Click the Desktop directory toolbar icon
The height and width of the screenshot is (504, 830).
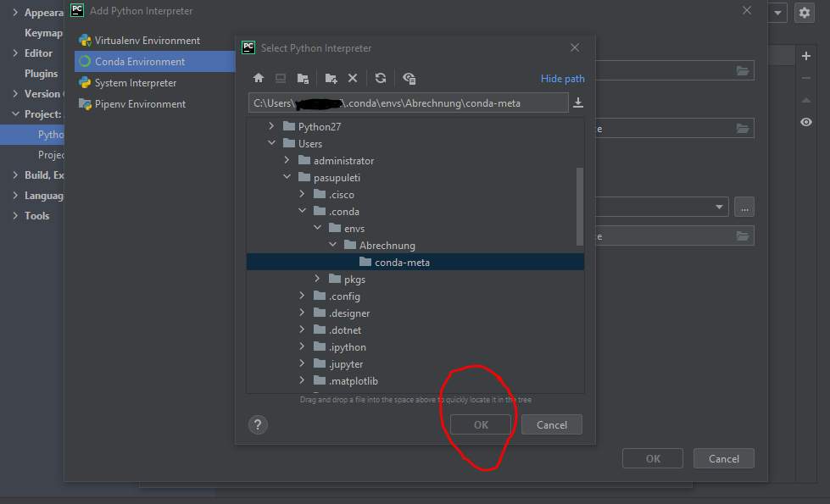[281, 78]
